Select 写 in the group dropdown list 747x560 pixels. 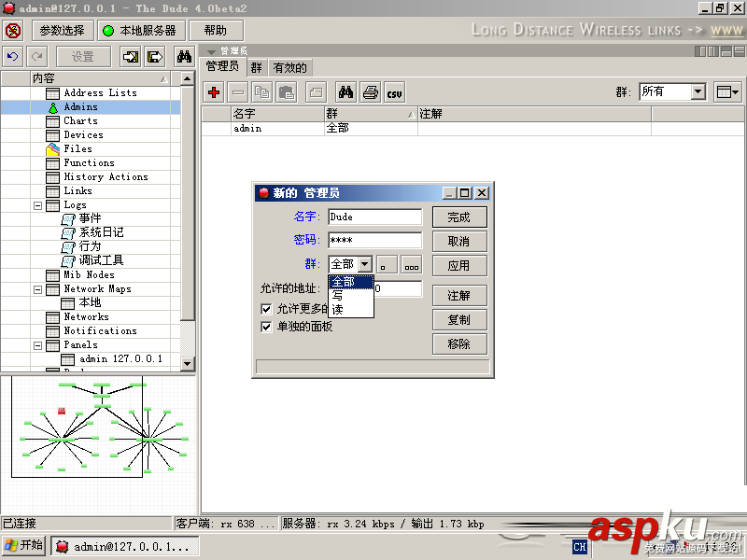(x=351, y=296)
